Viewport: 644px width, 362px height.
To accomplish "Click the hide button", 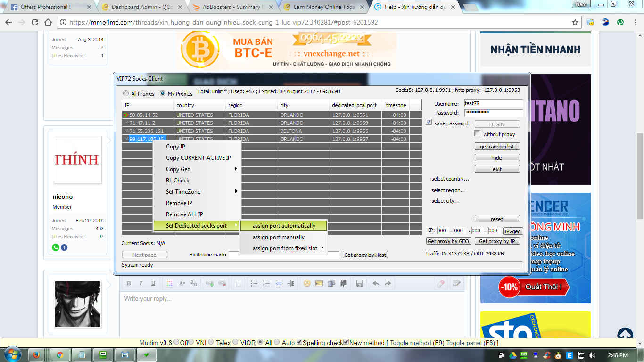I will click(497, 158).
